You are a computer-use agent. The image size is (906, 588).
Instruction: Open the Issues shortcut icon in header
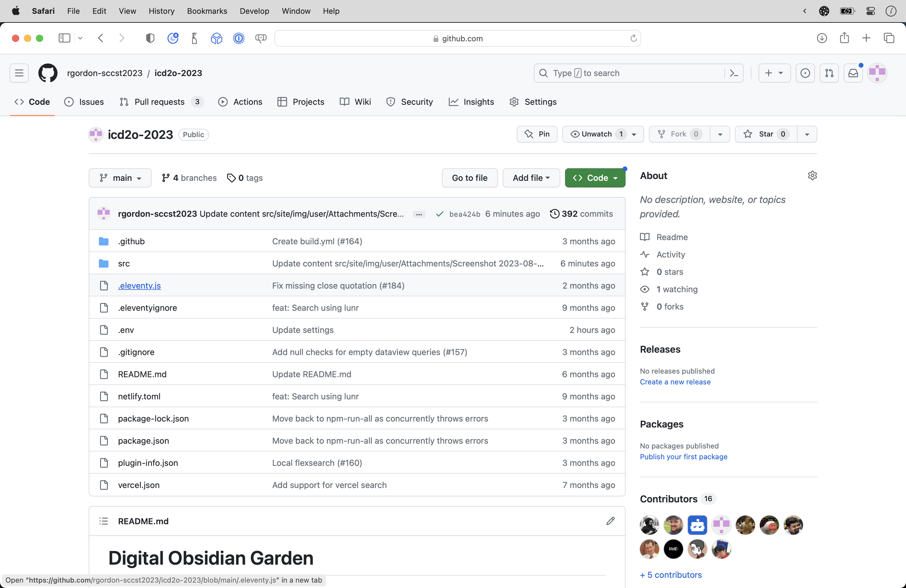(x=805, y=73)
